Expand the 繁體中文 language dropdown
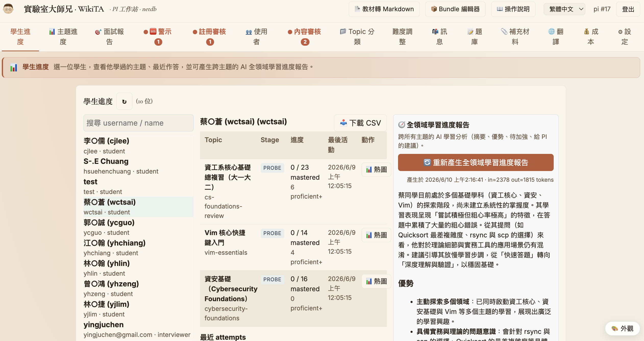 tap(564, 9)
